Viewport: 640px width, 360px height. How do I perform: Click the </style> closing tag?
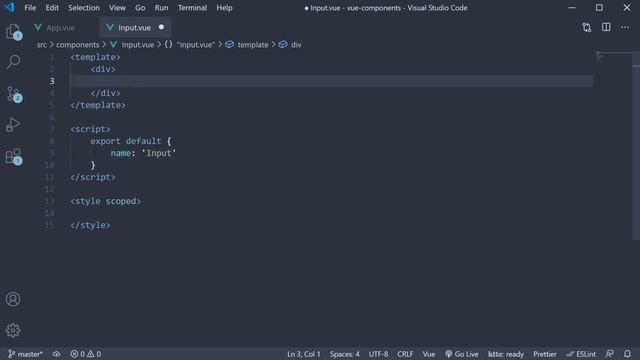pyautogui.click(x=90, y=225)
